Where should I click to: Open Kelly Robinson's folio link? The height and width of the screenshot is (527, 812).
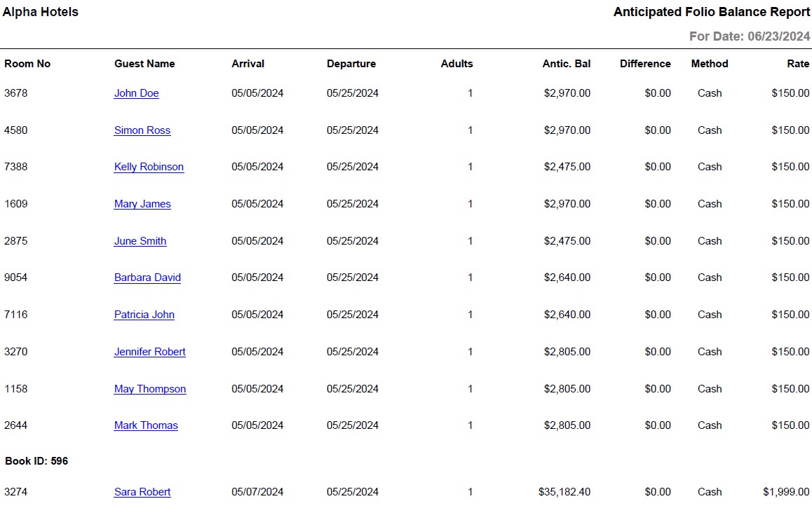click(x=149, y=167)
